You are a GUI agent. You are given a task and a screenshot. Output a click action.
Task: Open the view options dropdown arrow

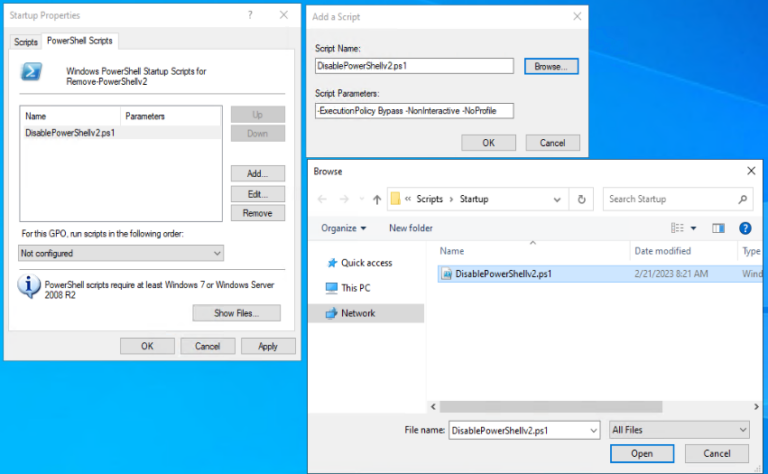[694, 228]
